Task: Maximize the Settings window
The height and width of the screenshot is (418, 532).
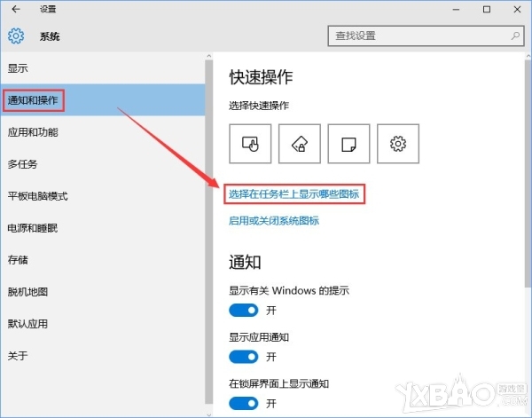Action: [487, 9]
